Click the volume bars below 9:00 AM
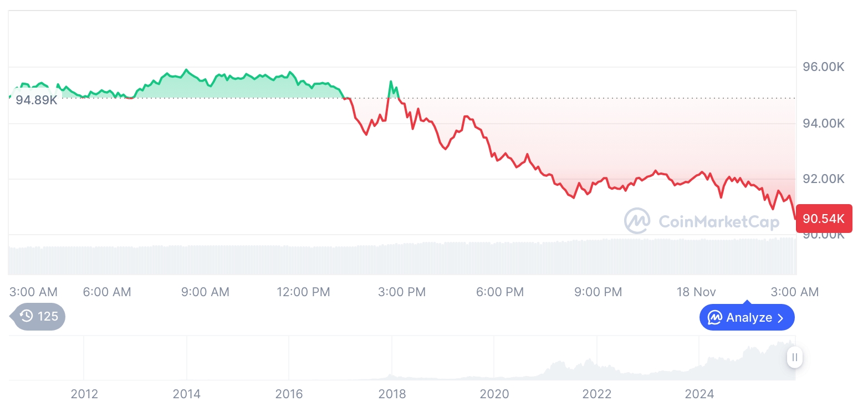 pyautogui.click(x=205, y=260)
